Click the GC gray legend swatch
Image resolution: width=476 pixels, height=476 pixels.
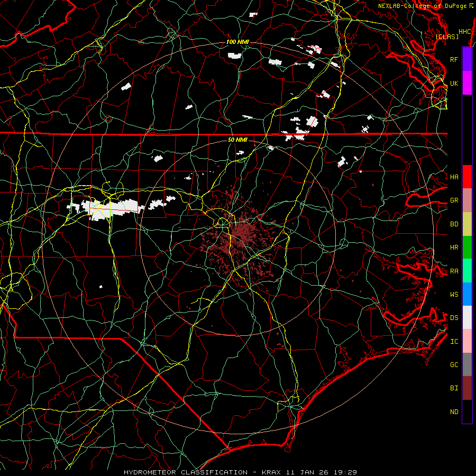pos(467,364)
